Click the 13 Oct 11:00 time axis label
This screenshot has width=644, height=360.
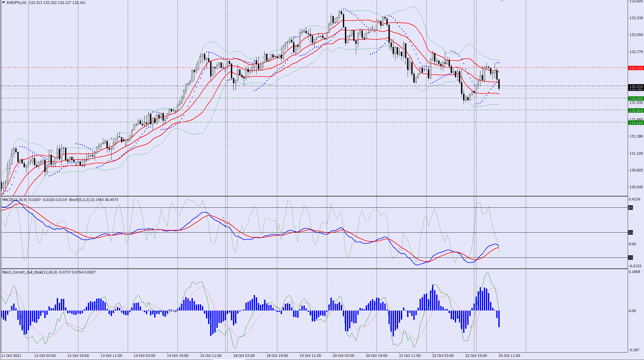[111, 356]
